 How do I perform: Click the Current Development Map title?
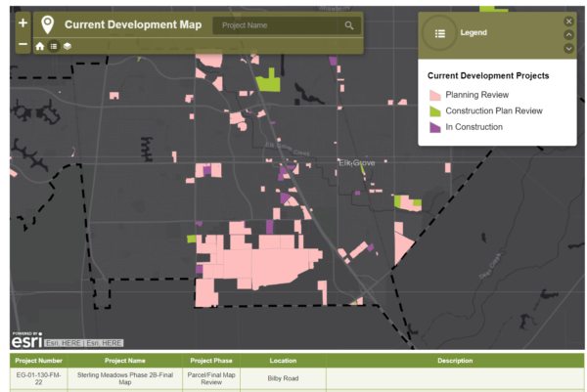[x=133, y=24]
